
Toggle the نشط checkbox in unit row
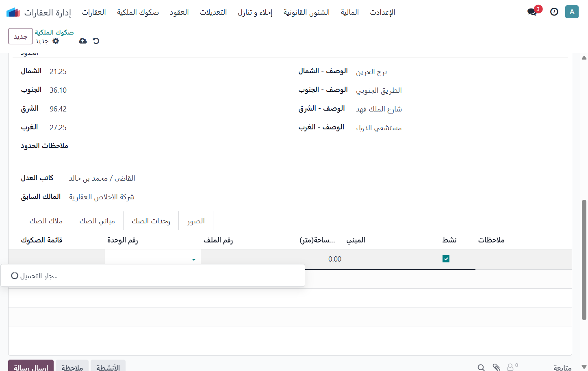click(446, 259)
